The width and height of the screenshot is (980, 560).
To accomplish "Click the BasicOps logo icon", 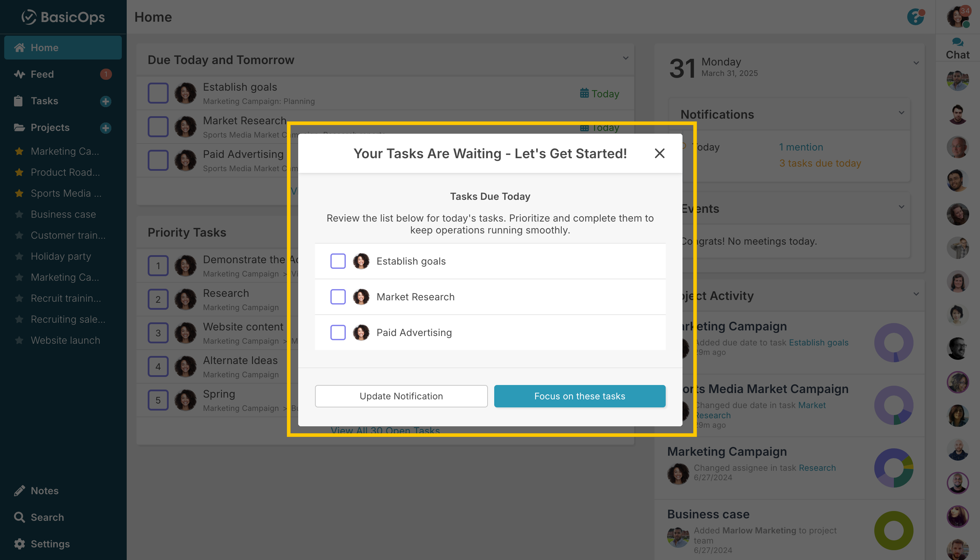I will 29,17.
